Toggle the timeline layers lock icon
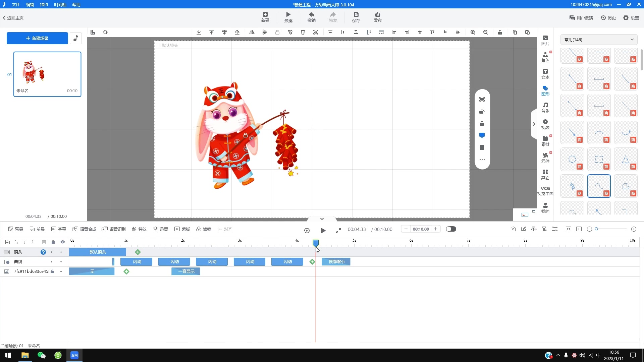Viewport: 644px width, 362px height. [53, 242]
